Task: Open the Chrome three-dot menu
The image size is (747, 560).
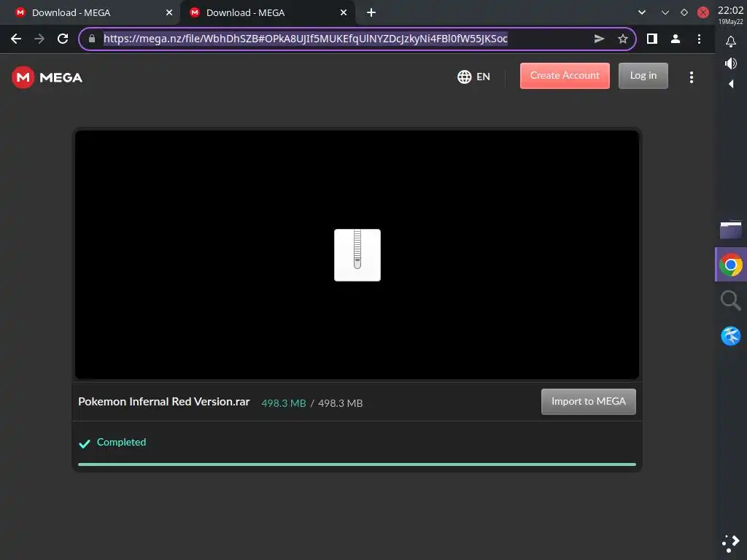Action: tap(699, 39)
